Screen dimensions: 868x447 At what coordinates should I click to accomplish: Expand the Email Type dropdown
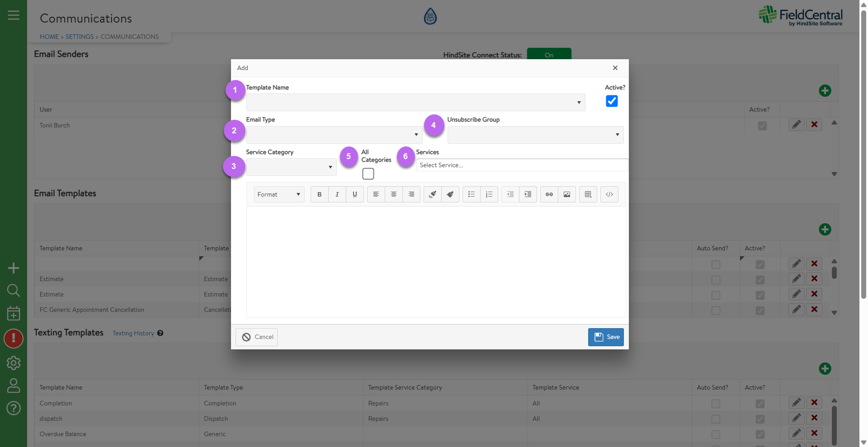point(334,135)
